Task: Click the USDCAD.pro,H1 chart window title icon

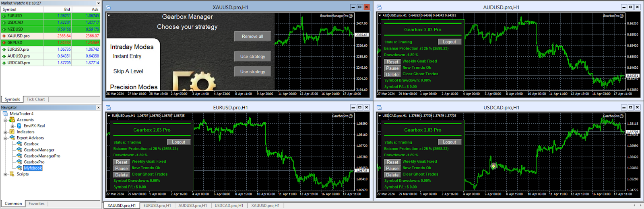Action: (x=379, y=107)
